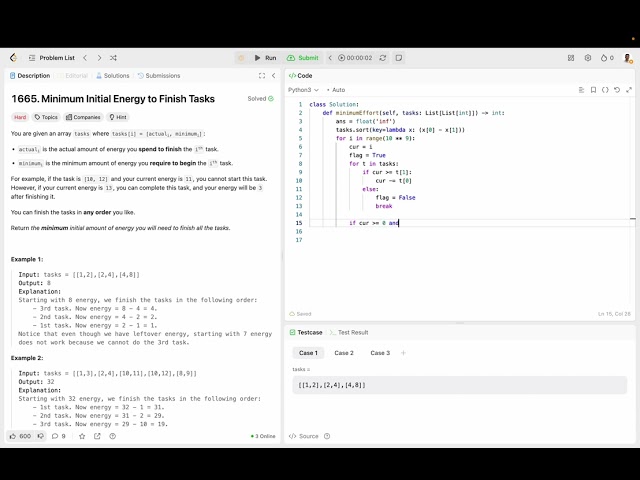Click code line 15 in editor
The image size is (640, 480).
469,223
